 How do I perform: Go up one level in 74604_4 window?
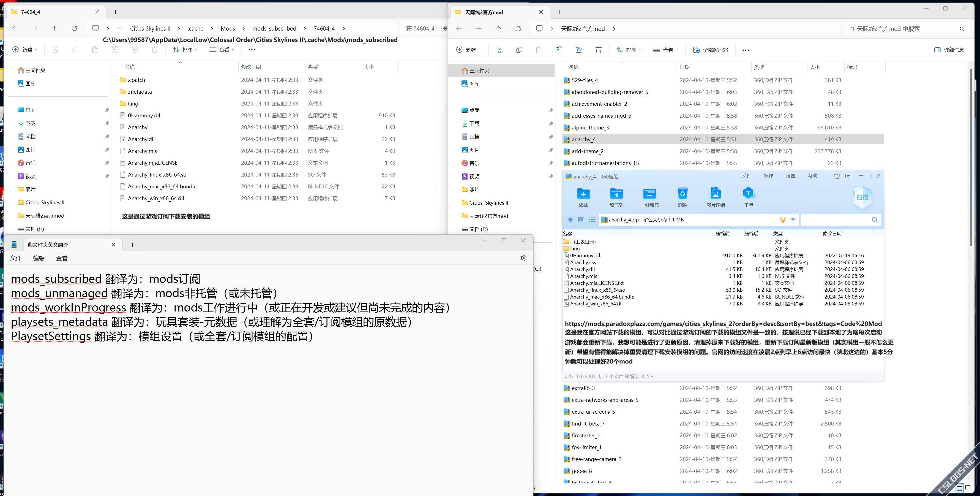pos(54,28)
